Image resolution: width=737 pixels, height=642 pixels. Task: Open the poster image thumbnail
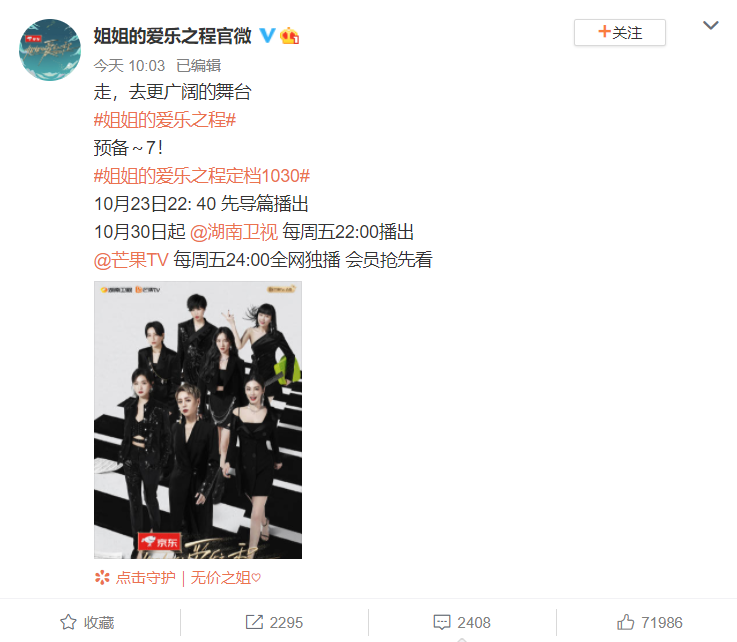coord(198,420)
